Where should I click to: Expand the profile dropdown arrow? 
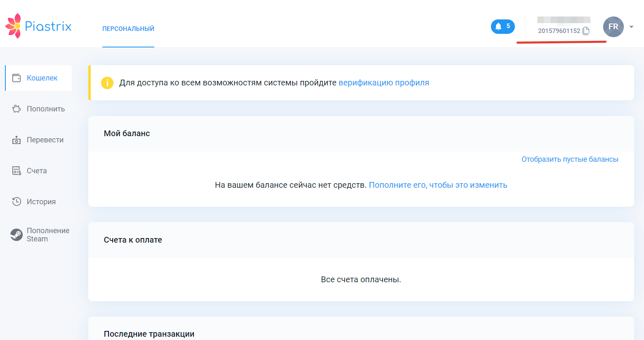[x=631, y=27]
